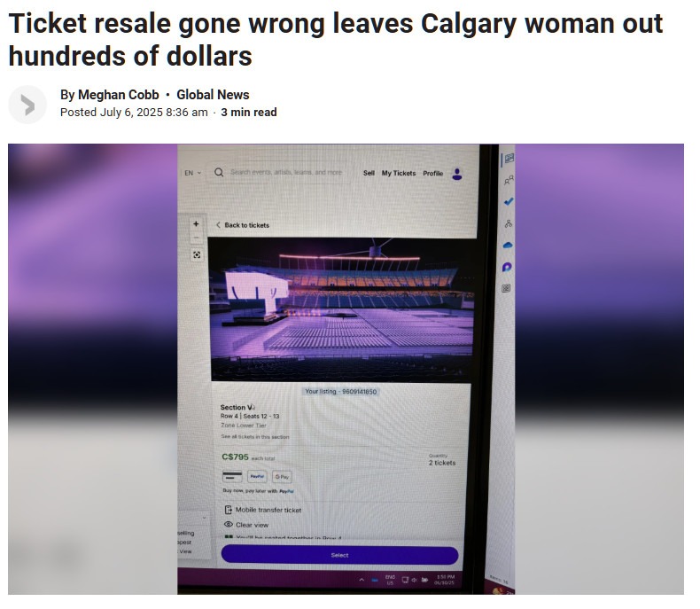
Task: Open the My Tickets menu item
Action: point(398,173)
